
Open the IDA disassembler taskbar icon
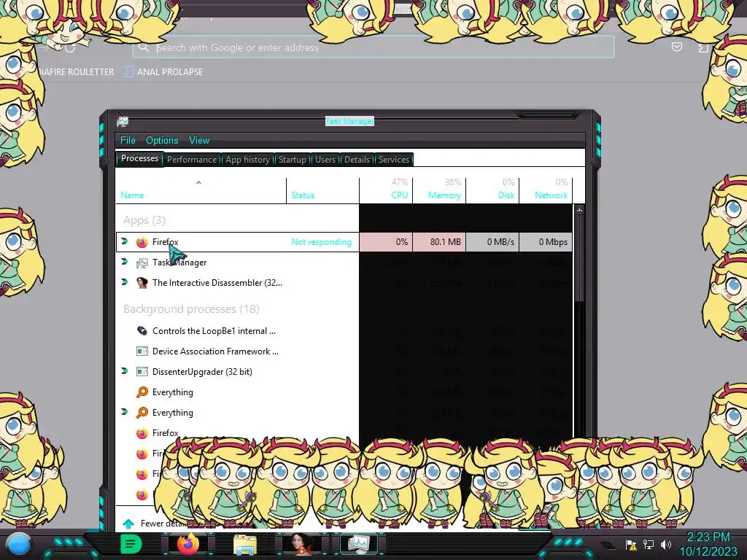point(301,544)
